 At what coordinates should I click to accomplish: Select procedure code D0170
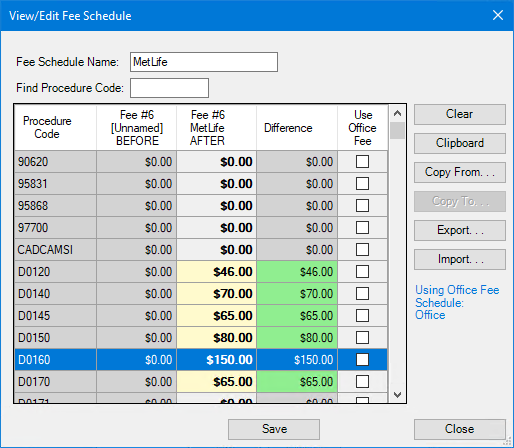[55, 382]
